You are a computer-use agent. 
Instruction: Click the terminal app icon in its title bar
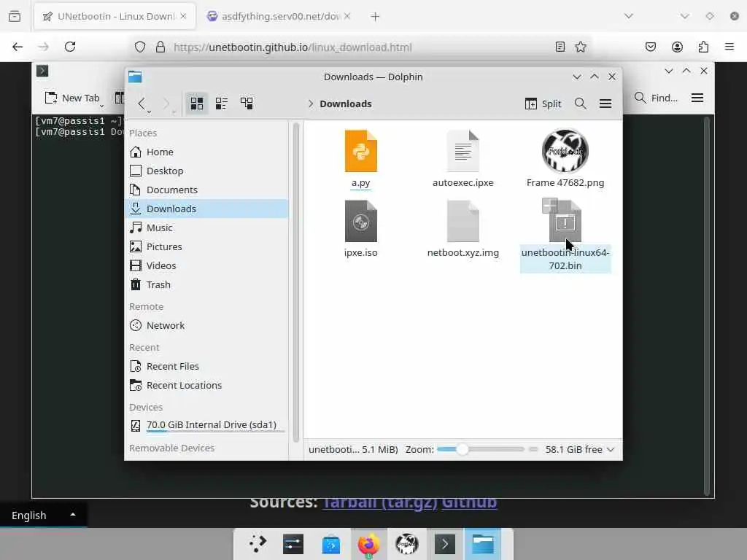pos(42,71)
